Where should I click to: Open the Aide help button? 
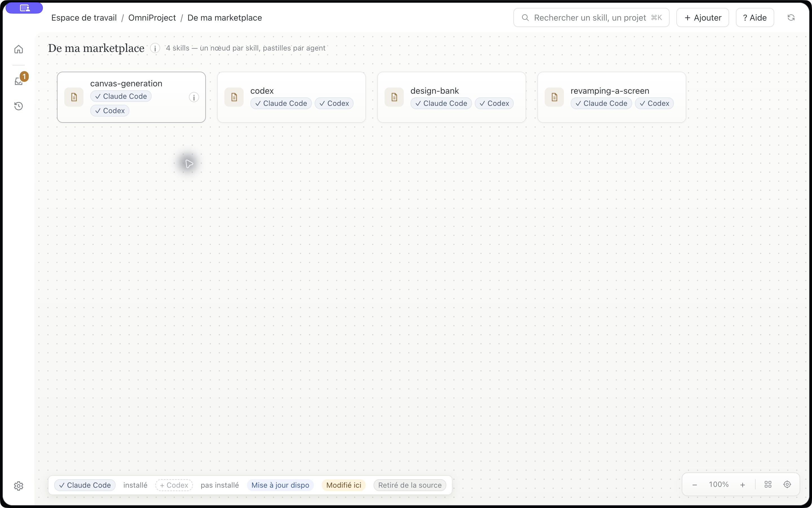tap(754, 17)
